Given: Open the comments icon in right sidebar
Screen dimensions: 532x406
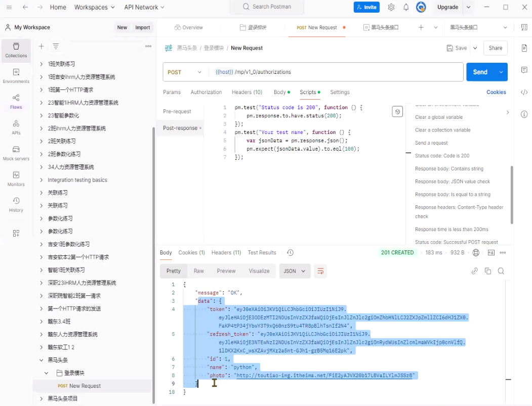Looking at the screenshot, I should (x=524, y=70).
